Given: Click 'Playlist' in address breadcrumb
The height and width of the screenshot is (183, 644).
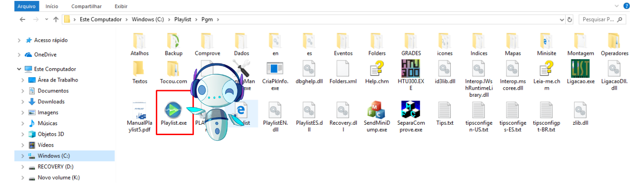Looking at the screenshot, I should 183,19.
